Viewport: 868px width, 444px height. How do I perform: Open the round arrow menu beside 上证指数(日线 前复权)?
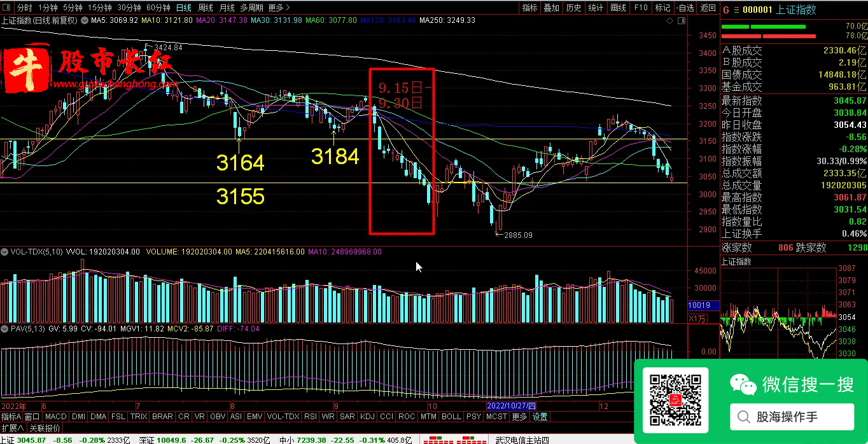tap(85, 20)
